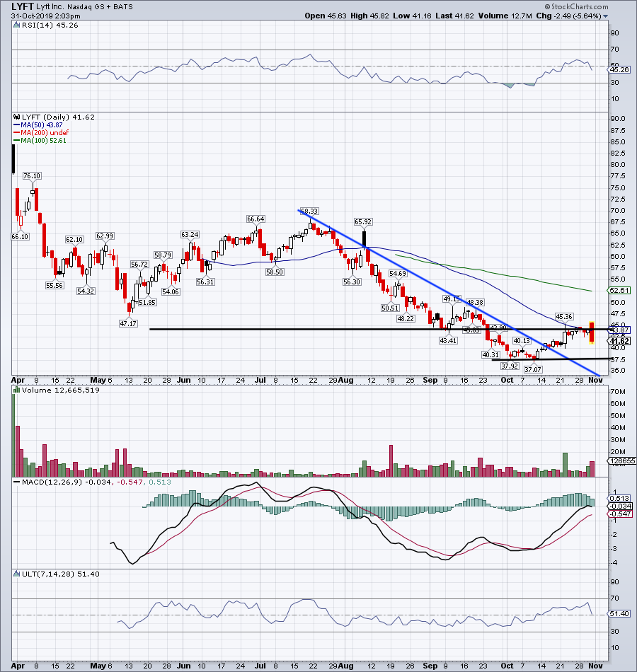Click the 'MA(200) undef' legend text
The image size is (637, 672).
(x=45, y=133)
